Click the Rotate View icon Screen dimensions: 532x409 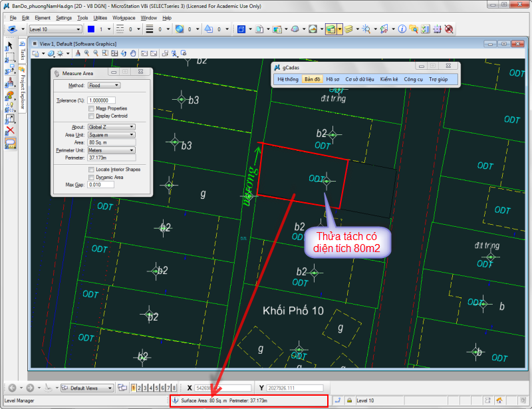click(122, 53)
